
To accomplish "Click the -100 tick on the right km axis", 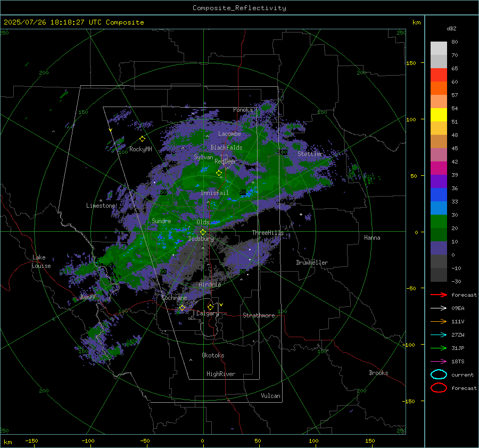I will [x=408, y=345].
